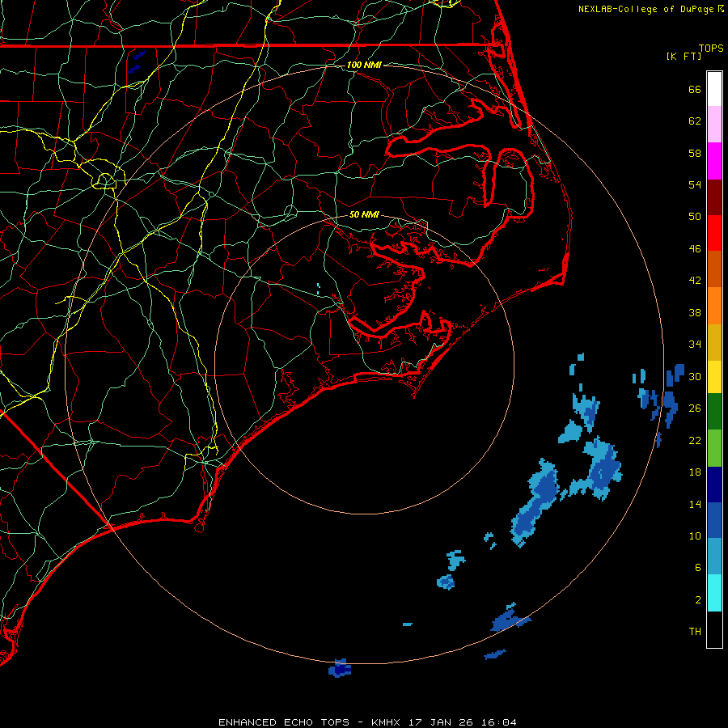Screen dimensions: 728x728
Task: Click the light blue legend swatch near 6
Action: [714, 557]
